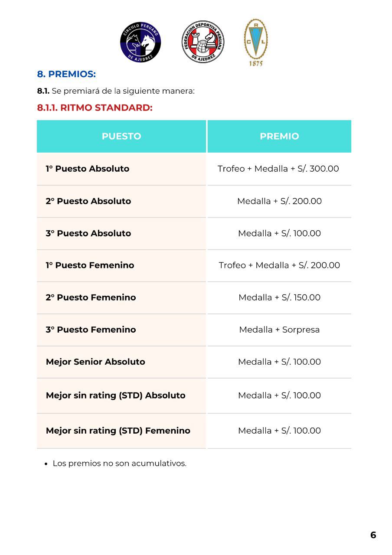Click the Círculo Peruano de Ajedrez logo
Viewport: 392px width, 555px height.
[x=140, y=42]
